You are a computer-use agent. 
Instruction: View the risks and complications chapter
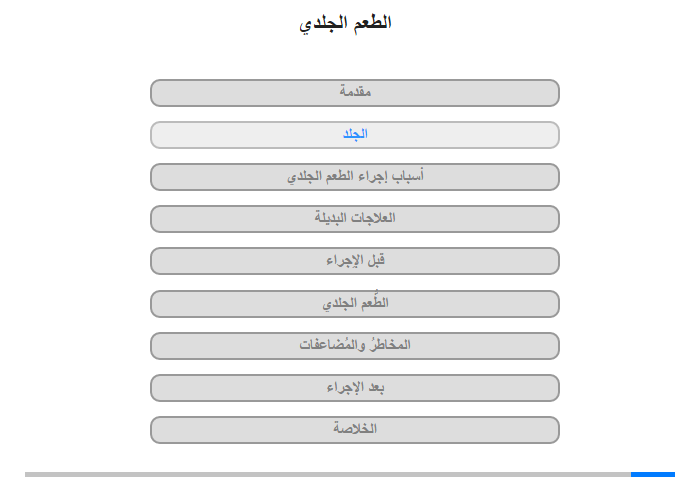[355, 345]
